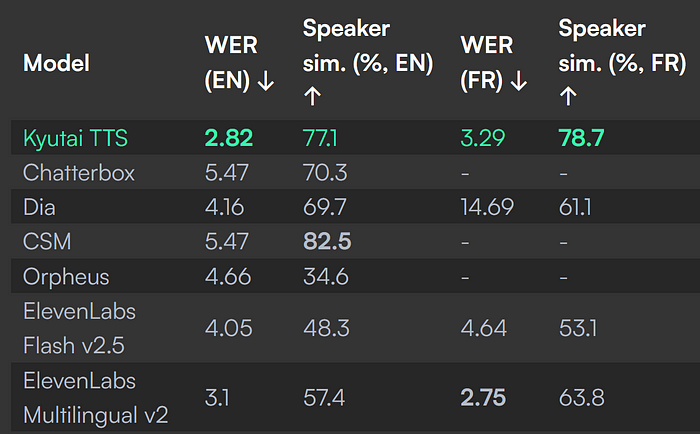Select the 63.8 French similarity cell
Screen dimensions: 700x434
tap(582, 398)
